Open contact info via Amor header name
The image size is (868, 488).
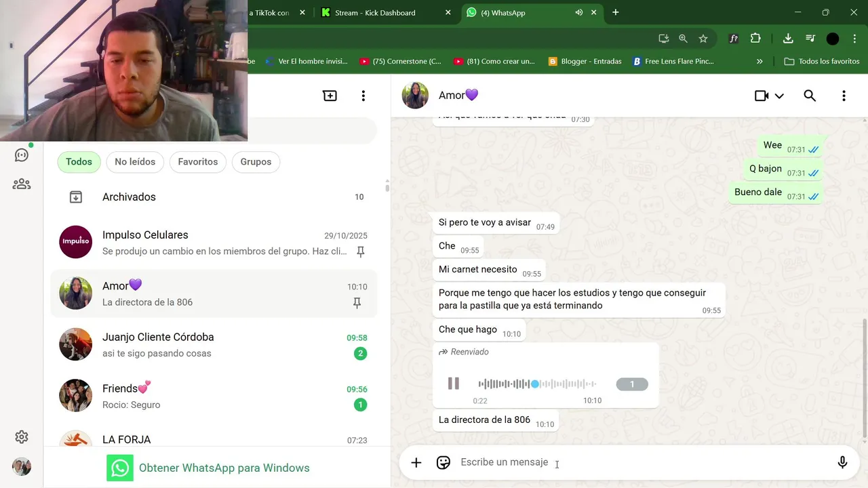(458, 96)
